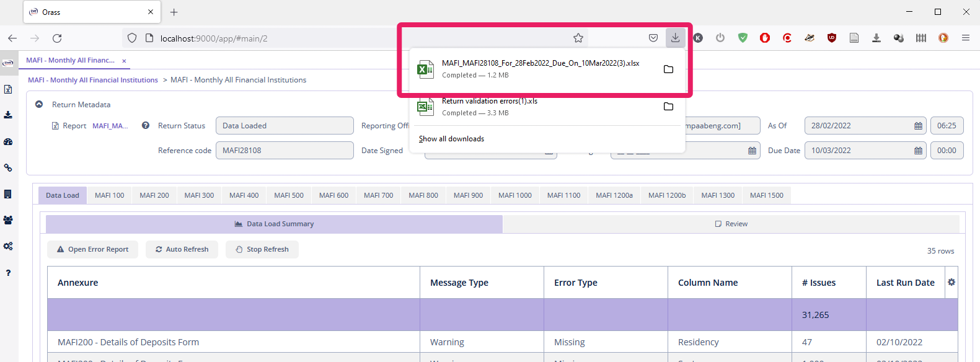Screen dimensions: 980x362
Task: Open the dashboard icon in left sidebar
Action: [8, 141]
